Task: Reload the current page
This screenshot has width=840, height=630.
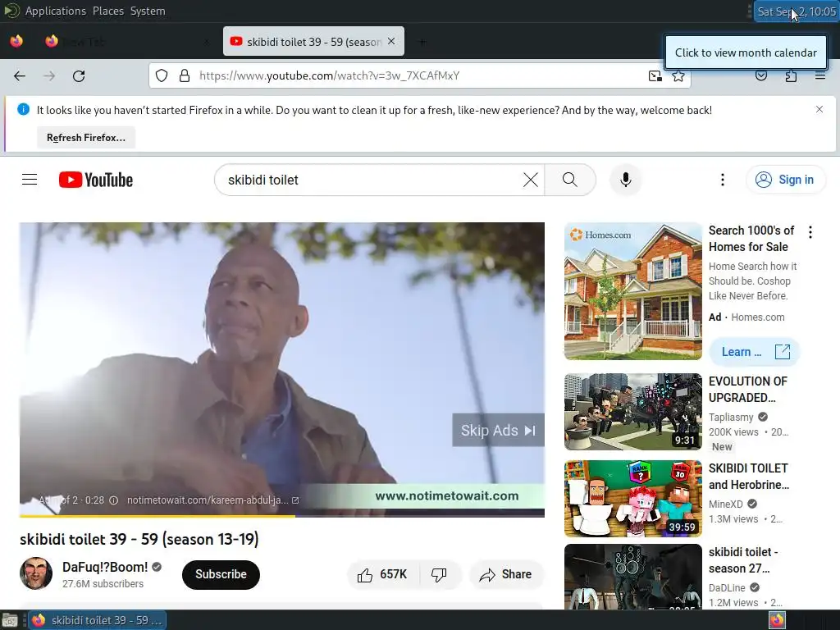Action: [x=79, y=76]
